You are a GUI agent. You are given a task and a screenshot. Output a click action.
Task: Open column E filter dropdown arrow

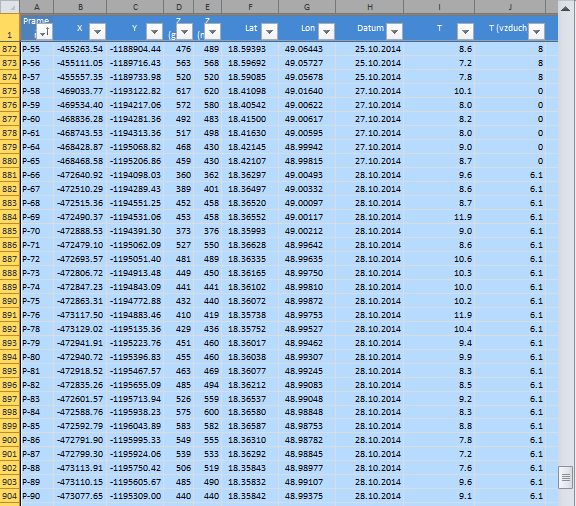[x=212, y=32]
